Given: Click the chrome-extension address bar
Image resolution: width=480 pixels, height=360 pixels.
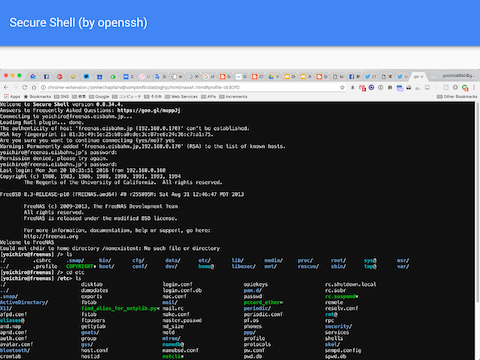Looking at the screenshot, I should tap(192, 87).
